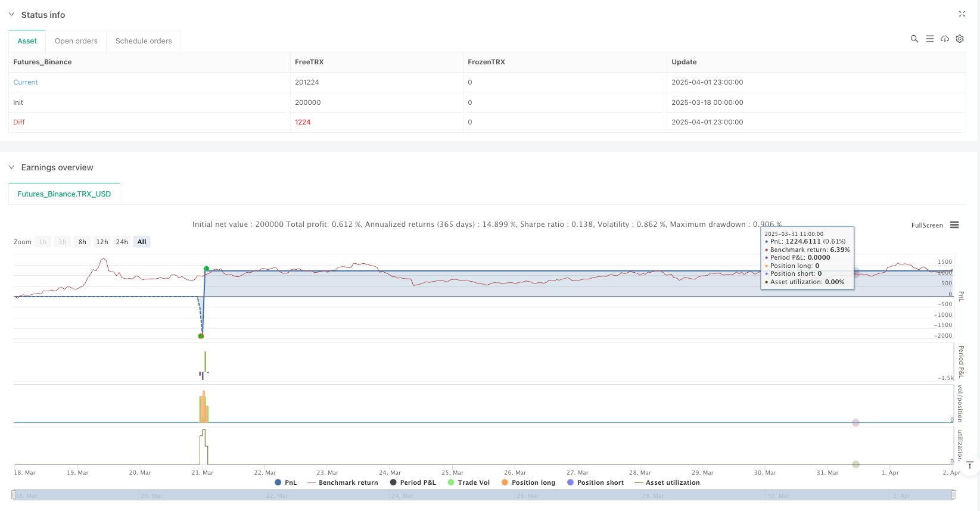Switch to the Schedule orders tab
Viewport: 980px width, 511px height.
coord(144,41)
